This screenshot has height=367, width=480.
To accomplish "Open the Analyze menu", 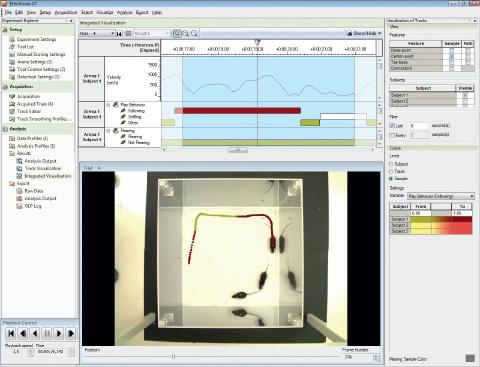I will [x=124, y=12].
